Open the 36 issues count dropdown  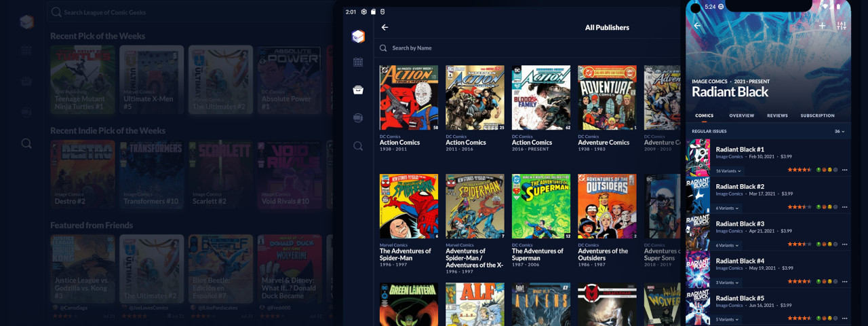840,131
